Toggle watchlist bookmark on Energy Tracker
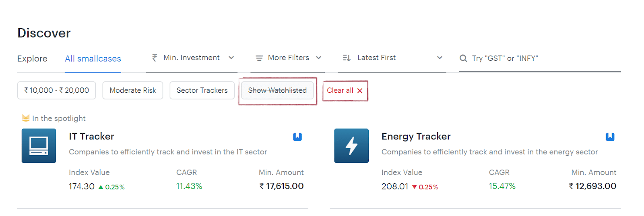The height and width of the screenshot is (216, 644). click(610, 137)
